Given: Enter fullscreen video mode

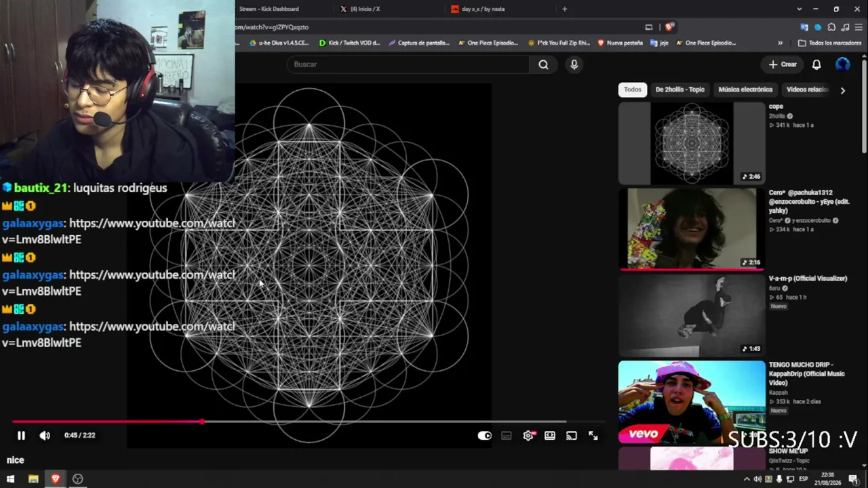Looking at the screenshot, I should point(593,436).
